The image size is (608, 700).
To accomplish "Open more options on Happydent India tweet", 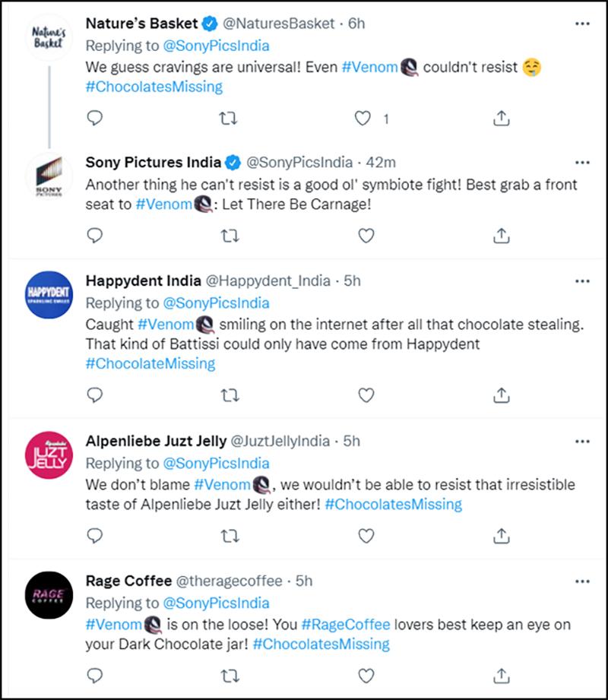I will pyautogui.click(x=583, y=281).
